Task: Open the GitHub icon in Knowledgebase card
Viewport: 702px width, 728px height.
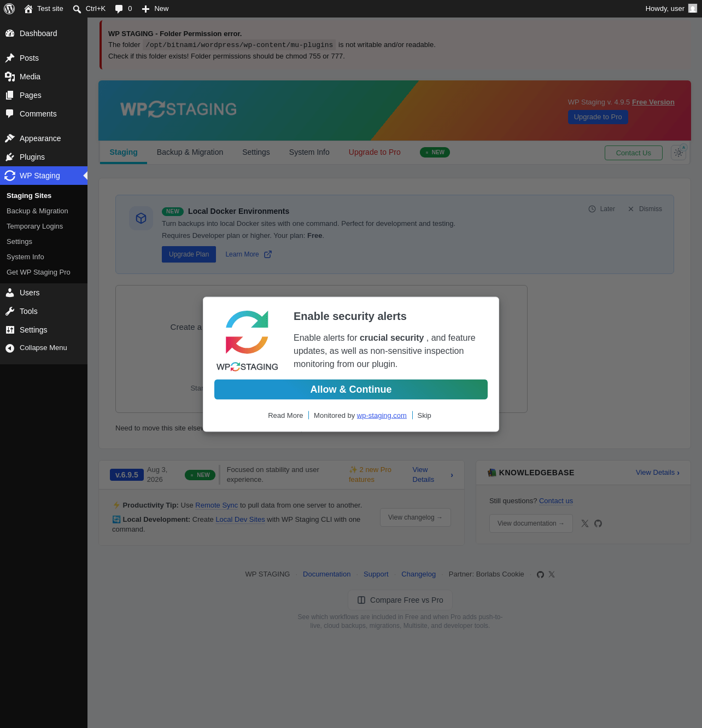Action: [598, 523]
